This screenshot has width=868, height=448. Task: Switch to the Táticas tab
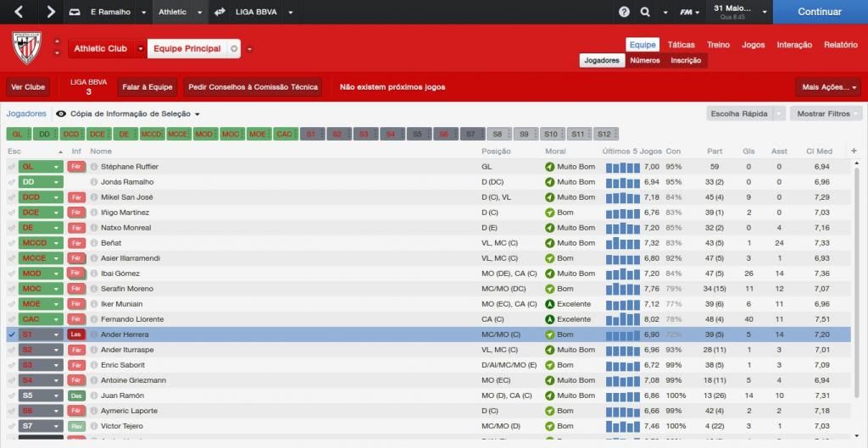coord(681,45)
